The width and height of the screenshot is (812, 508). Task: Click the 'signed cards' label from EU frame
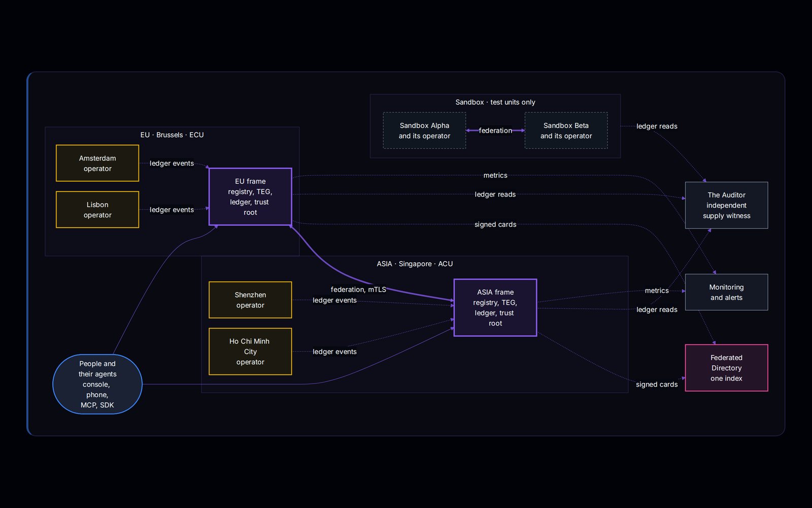(495, 224)
